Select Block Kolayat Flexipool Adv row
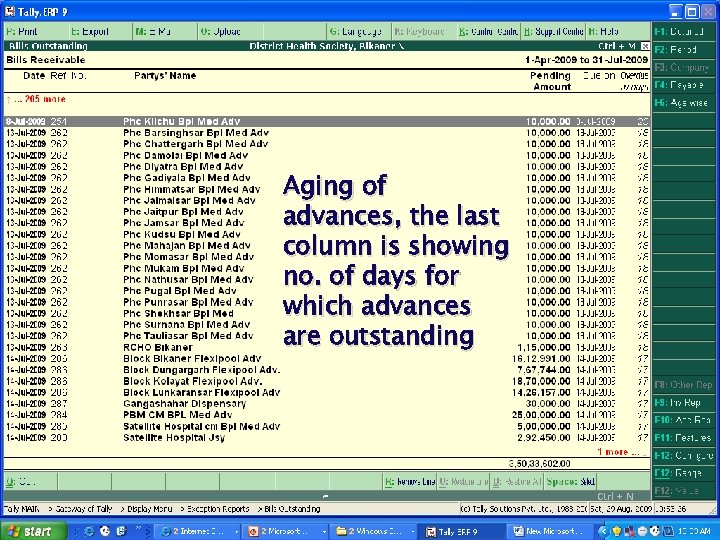Viewport: 720px width, 540px height. [326, 381]
